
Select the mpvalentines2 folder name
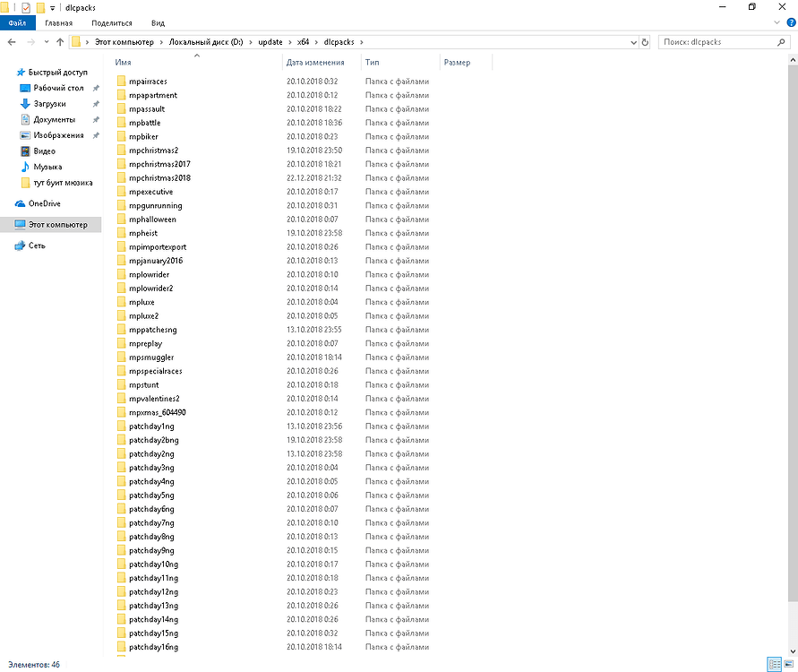(x=154, y=399)
